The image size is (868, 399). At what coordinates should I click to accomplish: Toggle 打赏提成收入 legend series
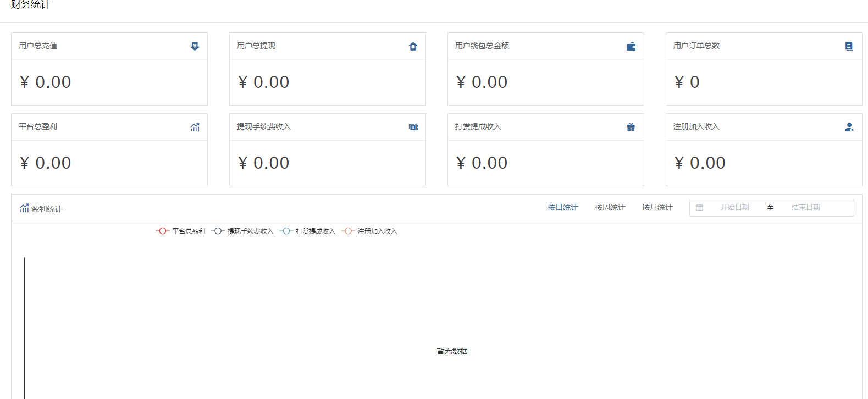tap(308, 231)
